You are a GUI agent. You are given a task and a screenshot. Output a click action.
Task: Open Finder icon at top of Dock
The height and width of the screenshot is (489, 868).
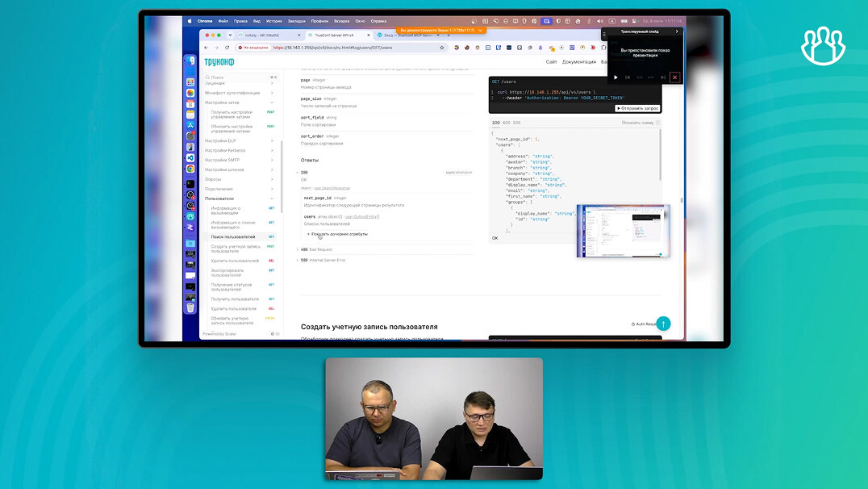pos(190,61)
